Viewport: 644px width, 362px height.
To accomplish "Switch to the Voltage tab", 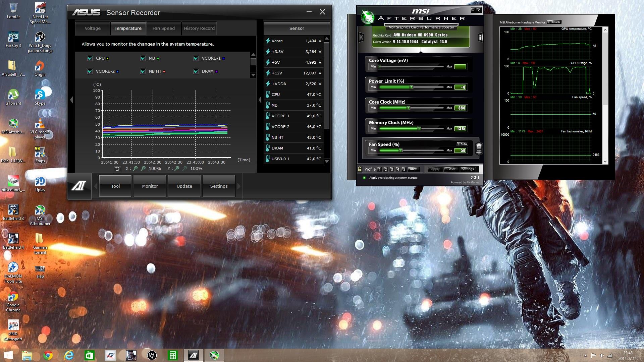I will coord(93,28).
